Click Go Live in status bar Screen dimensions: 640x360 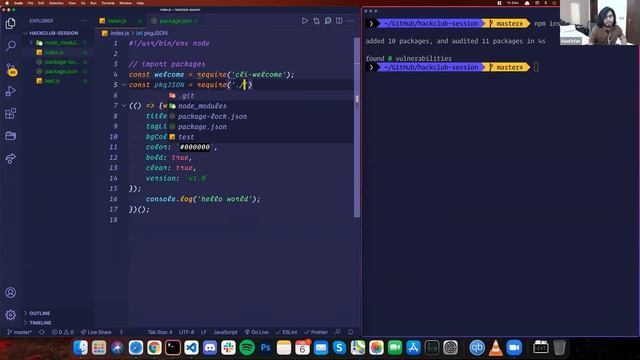256,332
